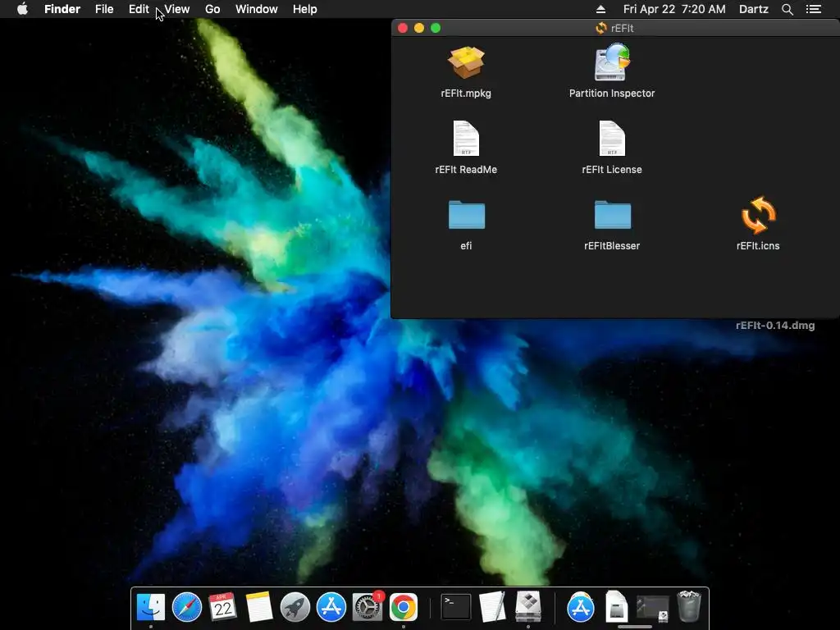Close the rEFIt window
The height and width of the screenshot is (630, 840).
pos(403,28)
